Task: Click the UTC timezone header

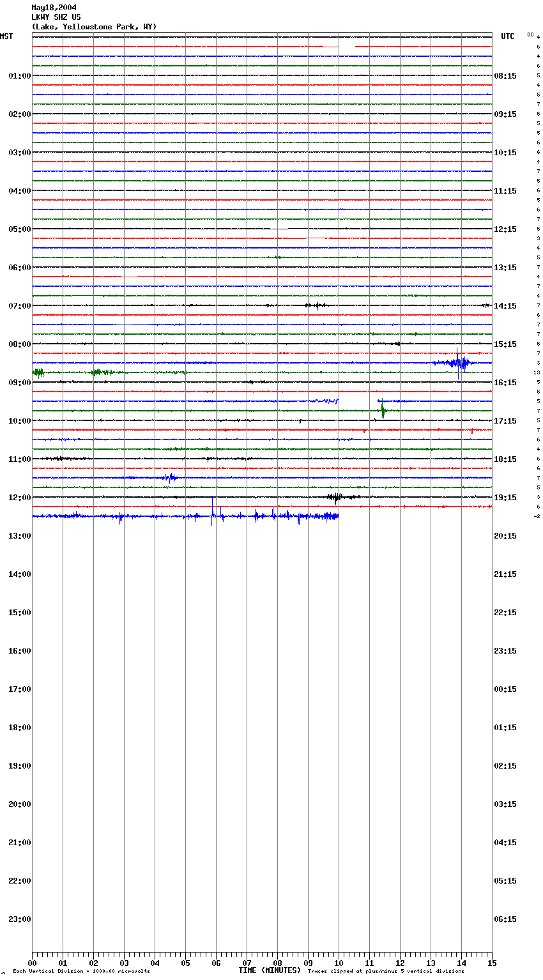Action: pos(508,36)
